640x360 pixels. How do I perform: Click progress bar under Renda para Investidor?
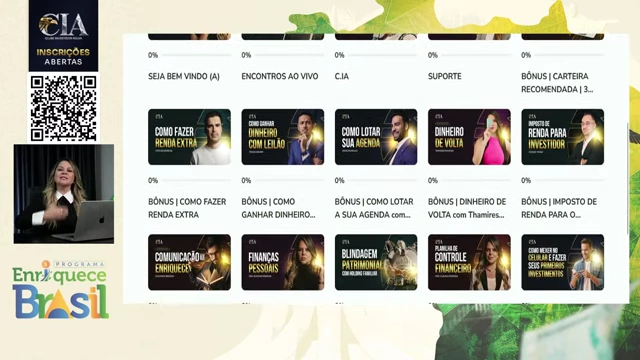569,180
